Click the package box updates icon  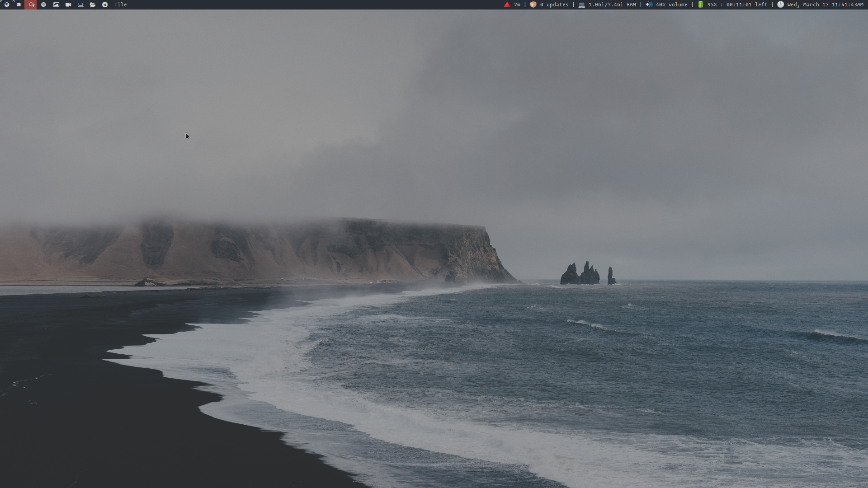(533, 5)
